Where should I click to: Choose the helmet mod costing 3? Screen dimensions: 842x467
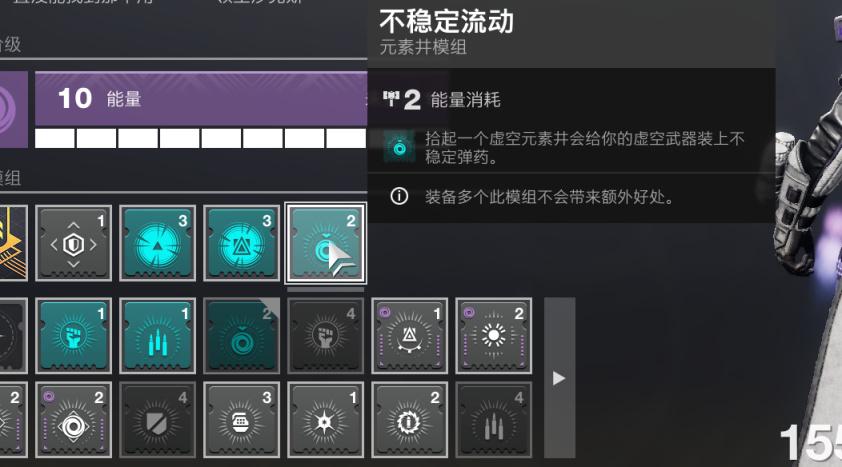pos(242,420)
